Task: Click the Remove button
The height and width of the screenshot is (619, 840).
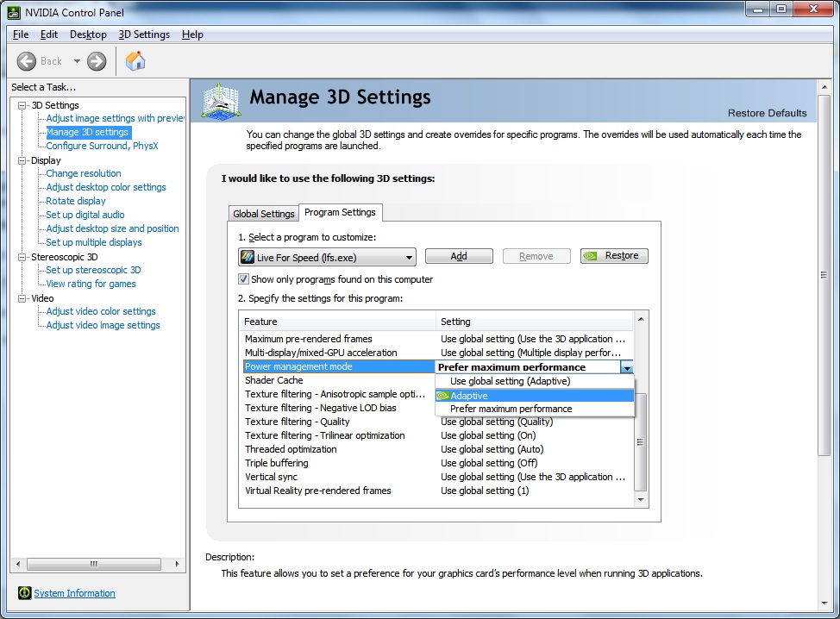Action: pos(536,256)
